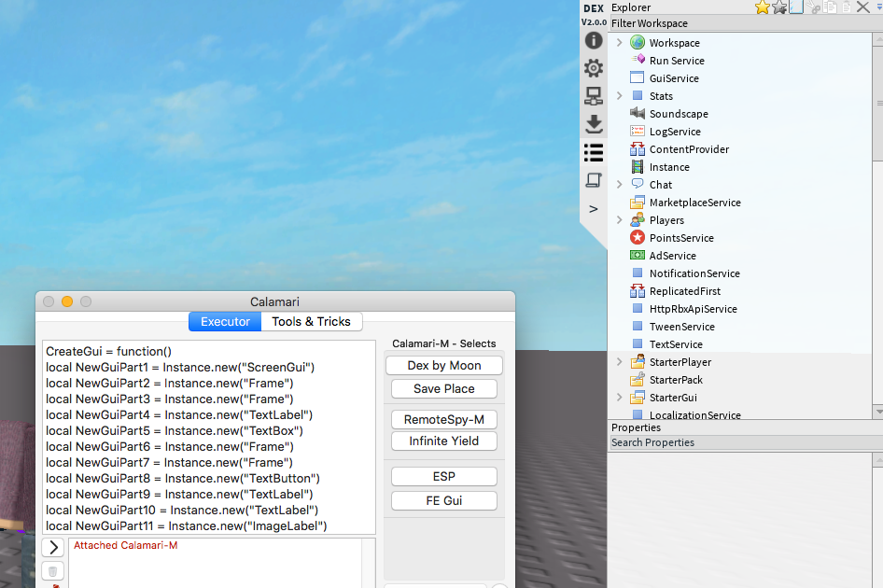
Task: Click the trash clear-output icon in Calamari
Action: click(52, 571)
